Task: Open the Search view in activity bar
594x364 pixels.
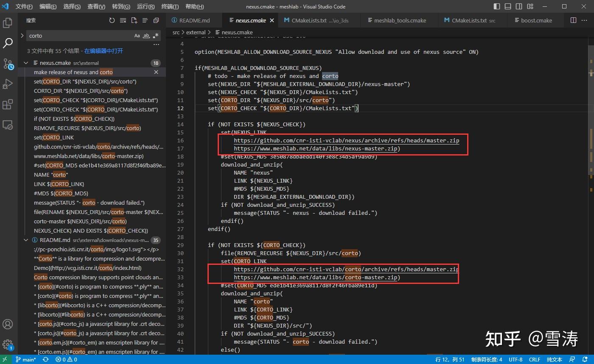Action: [8, 43]
